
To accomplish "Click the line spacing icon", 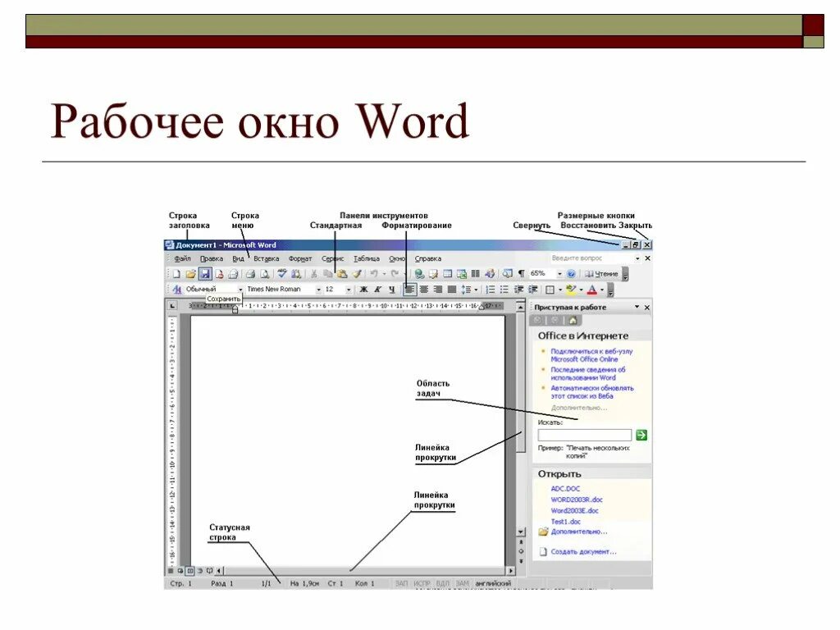I will tap(466, 290).
